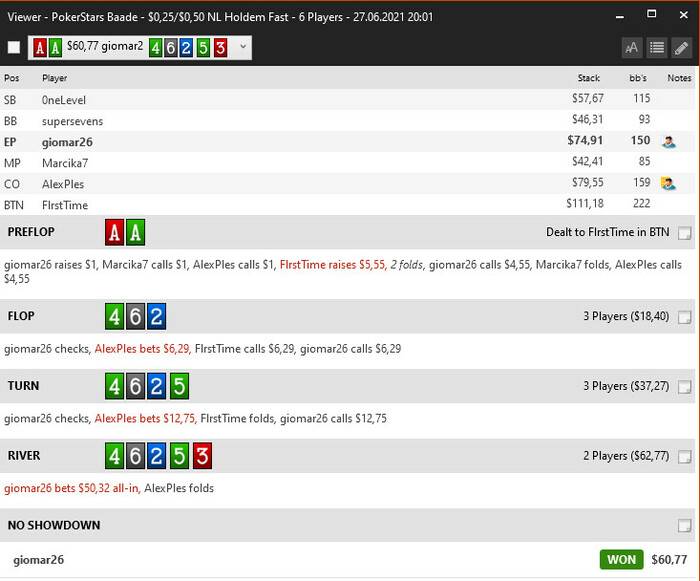Tick the checkbox beside hand selector
This screenshot has height=581, width=700.
tap(14, 47)
